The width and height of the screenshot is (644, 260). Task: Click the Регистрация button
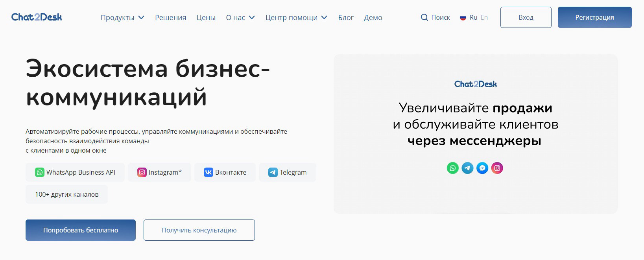594,17
